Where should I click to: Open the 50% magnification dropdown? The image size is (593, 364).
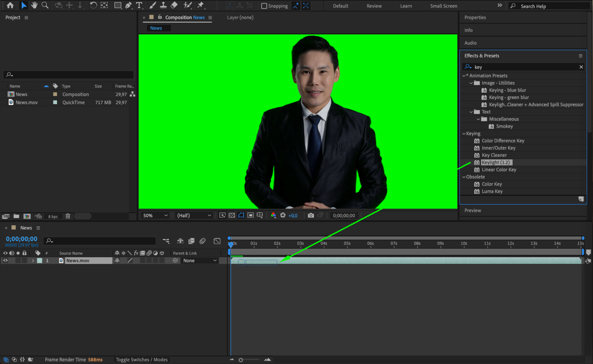point(155,215)
